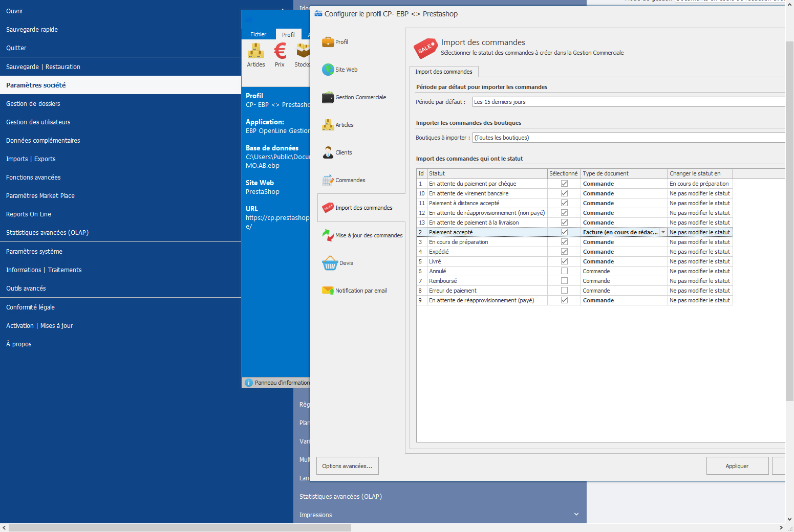Check the 'Remboursé' status checkbox
794x532 pixels.
564,281
